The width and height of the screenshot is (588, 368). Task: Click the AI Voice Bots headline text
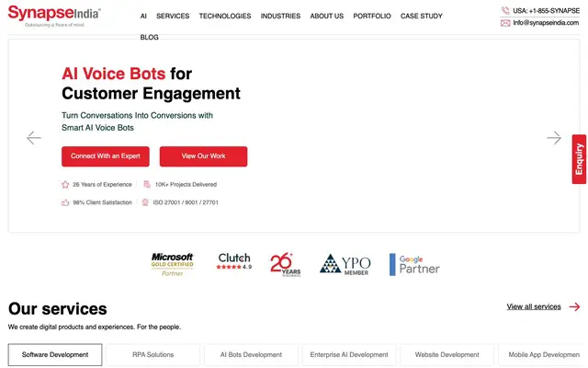coord(114,74)
